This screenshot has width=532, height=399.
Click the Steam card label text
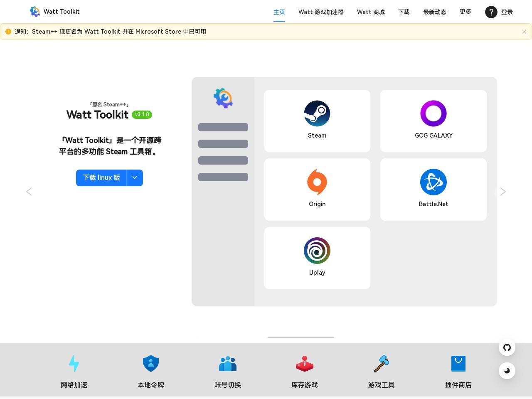pos(317,135)
